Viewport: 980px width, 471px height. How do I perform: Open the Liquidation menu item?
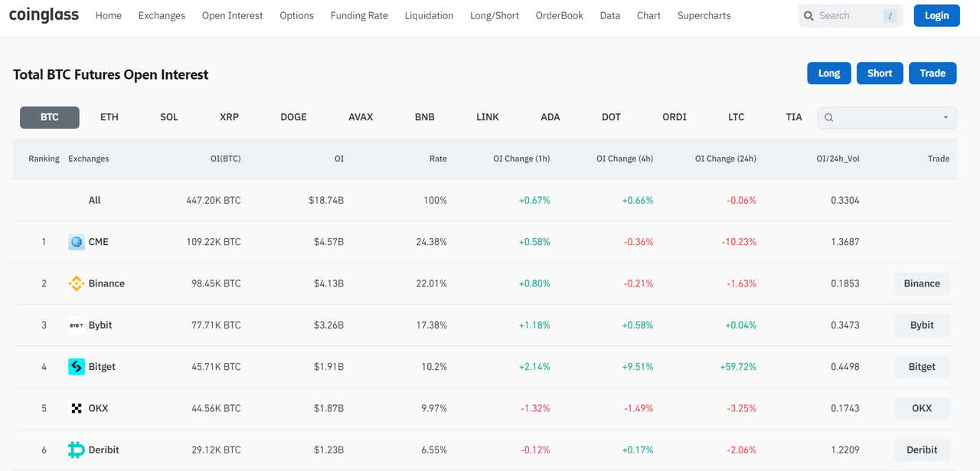tap(429, 15)
